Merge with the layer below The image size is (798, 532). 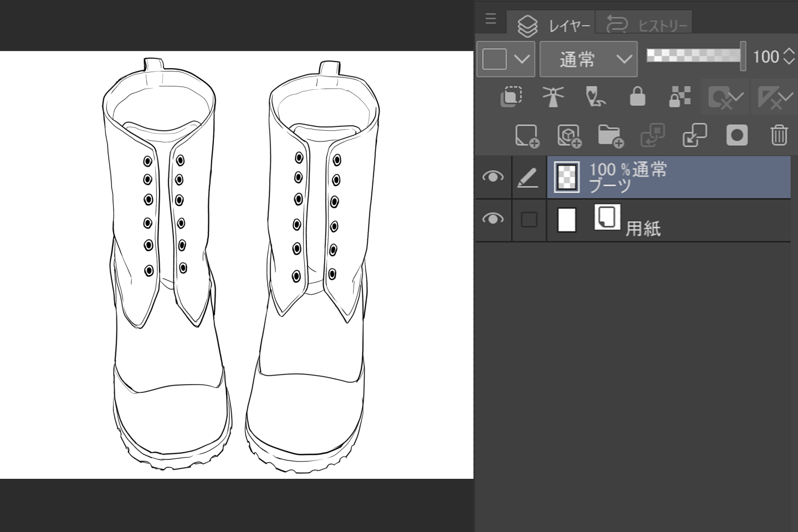[694, 136]
